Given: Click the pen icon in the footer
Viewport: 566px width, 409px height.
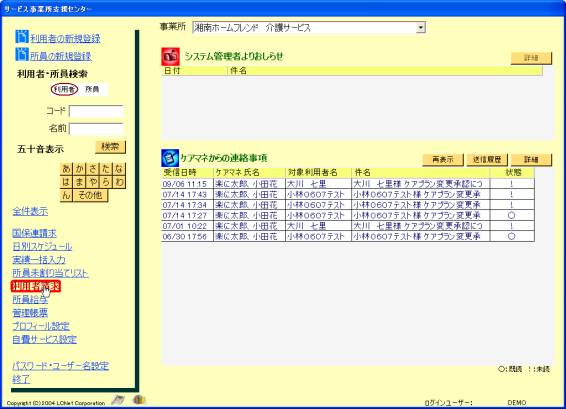Looking at the screenshot, I should (118, 400).
